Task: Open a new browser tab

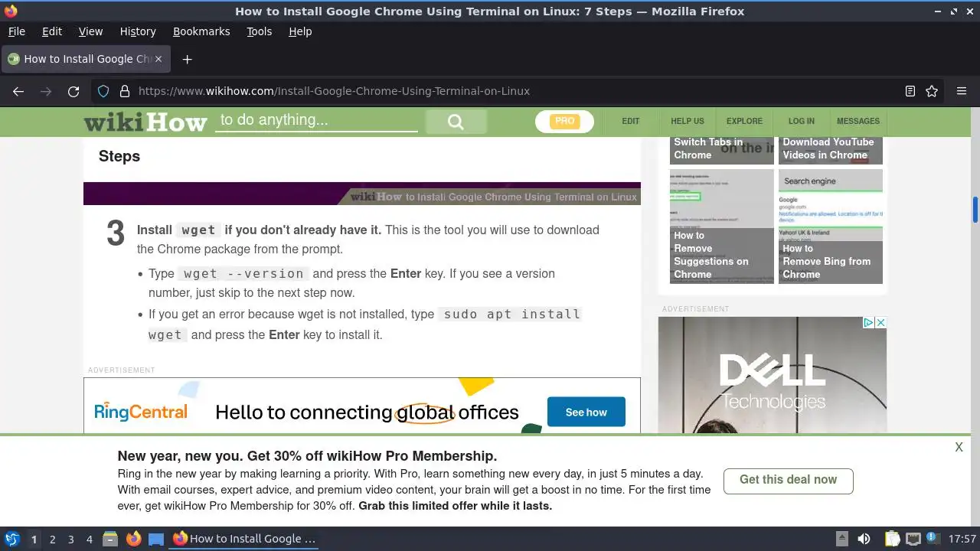Action: click(187, 59)
